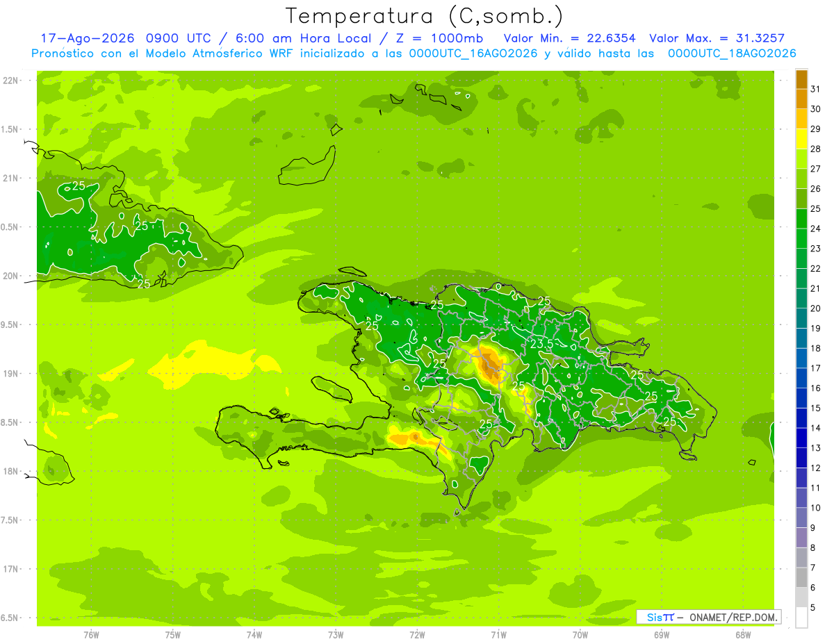Pick teal swatch between legend 19 and 20
The image size is (834, 644).
click(801, 318)
